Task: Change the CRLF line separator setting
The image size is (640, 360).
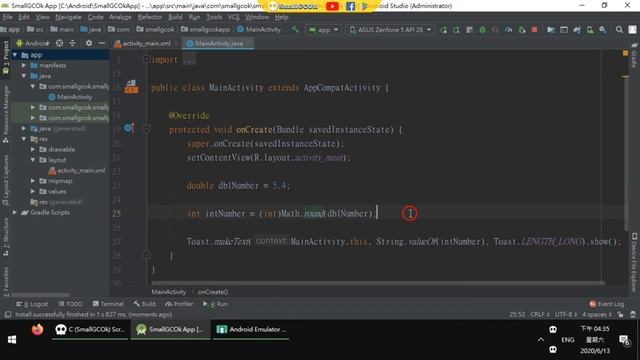Action: click(539, 314)
